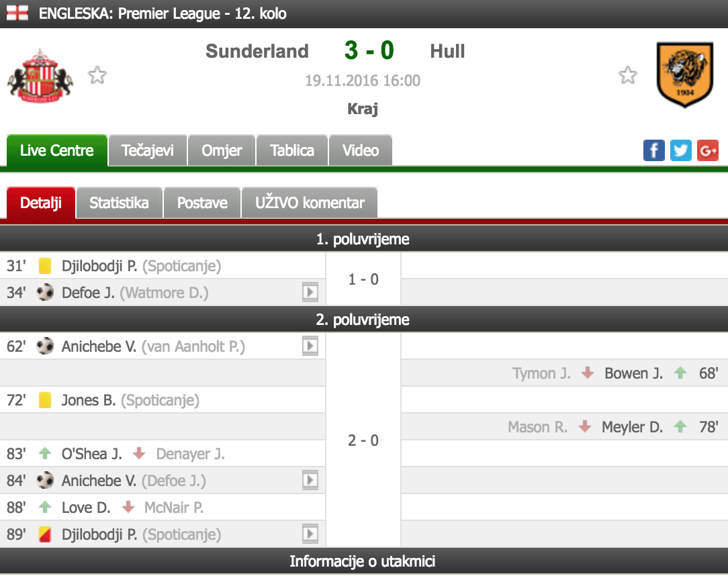Click the Hull City tiger crest

coord(684,75)
